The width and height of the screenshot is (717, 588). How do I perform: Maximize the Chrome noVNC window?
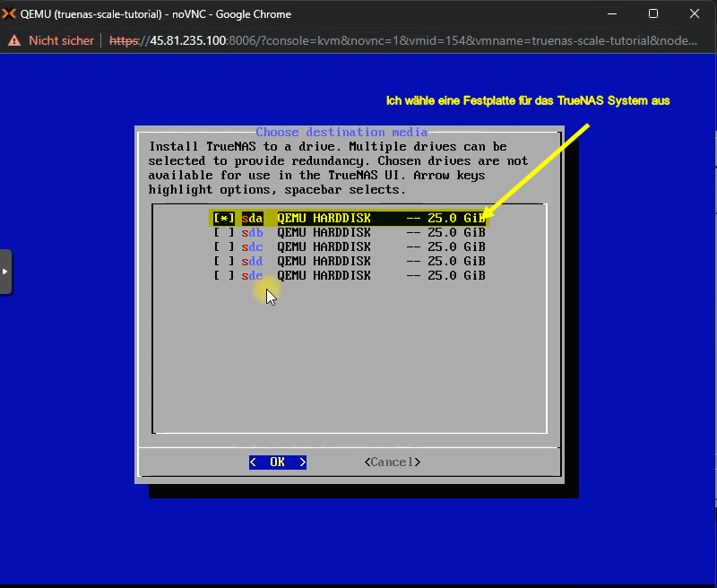[x=653, y=14]
